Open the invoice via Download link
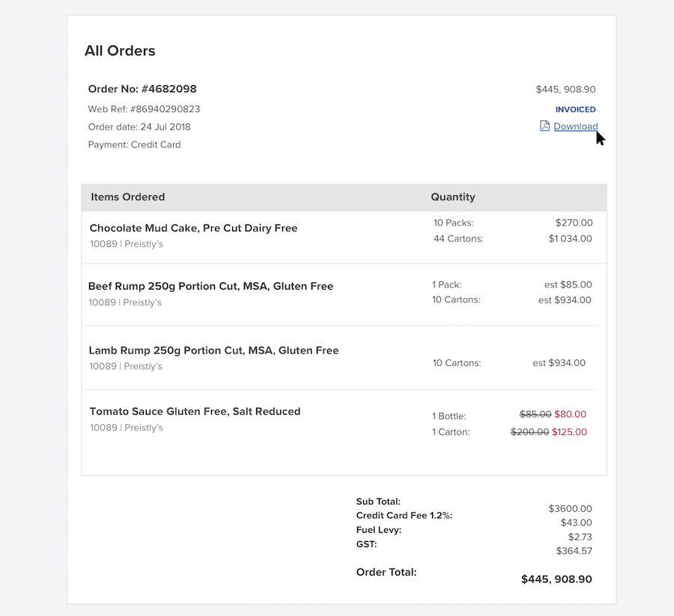This screenshot has width=674, height=616. click(574, 126)
